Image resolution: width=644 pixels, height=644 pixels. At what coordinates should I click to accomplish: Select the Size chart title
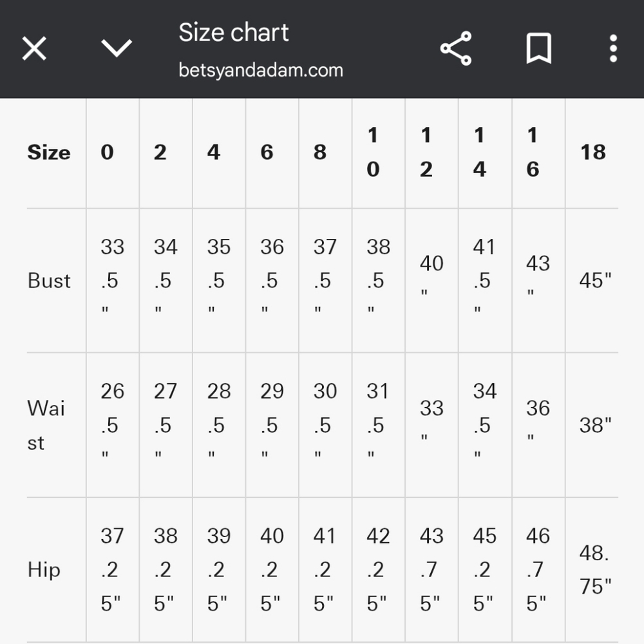(x=234, y=32)
